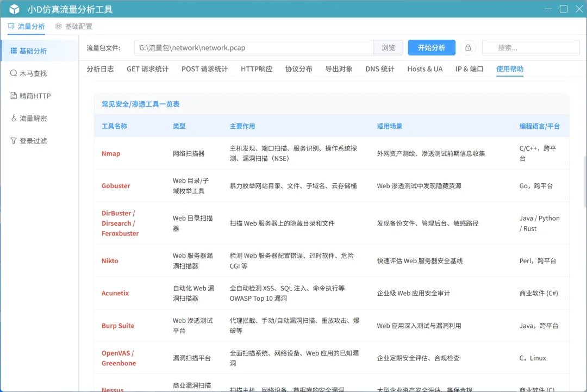Viewport: 587px width, 392px height.
Task: Click the 网络扫描器 type cell
Action: coord(189,153)
